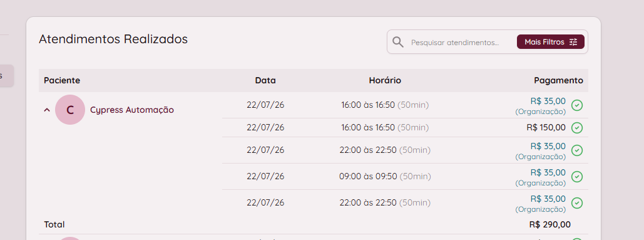
Task: Open the Cypress Automação patient name link
Action: point(132,110)
